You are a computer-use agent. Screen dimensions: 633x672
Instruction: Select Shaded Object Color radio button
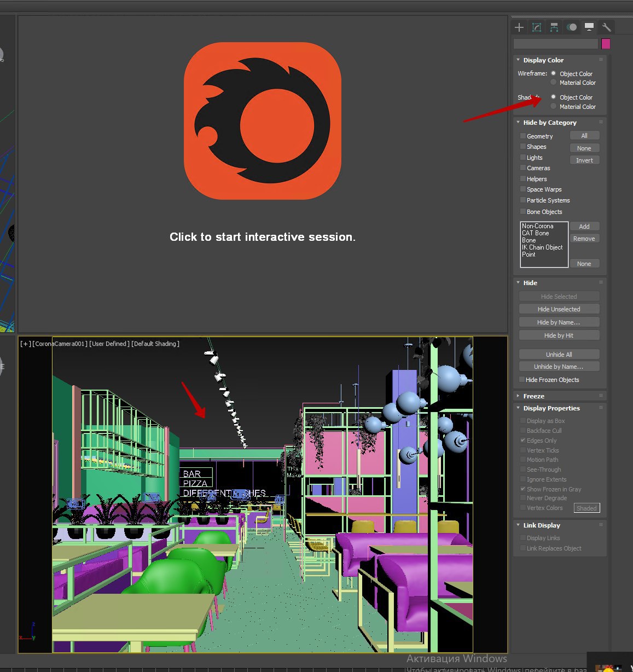[x=554, y=97]
